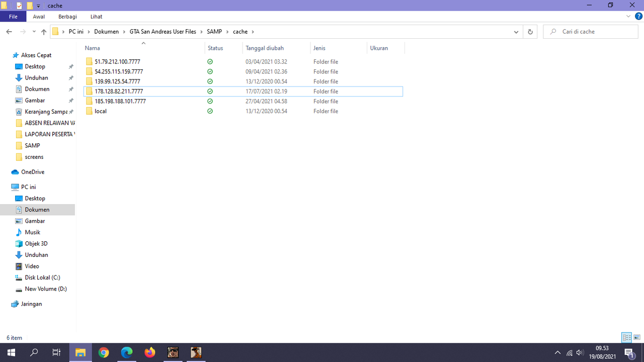Open the Berbagi ribbon tab

tap(67, 17)
